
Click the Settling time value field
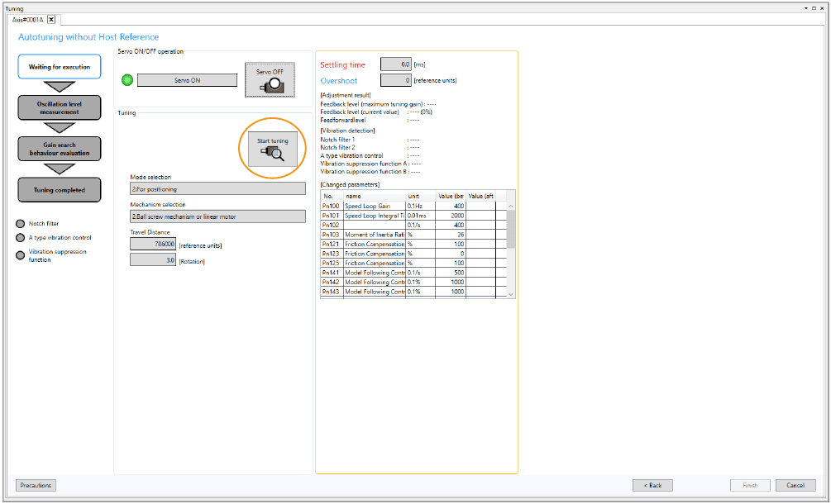[395, 64]
